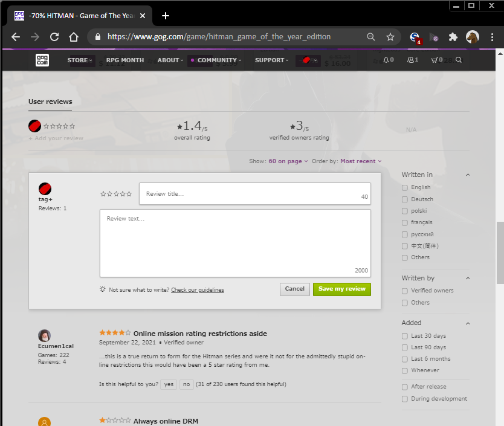
Task: Click Save my review button
Action: pyautogui.click(x=342, y=289)
